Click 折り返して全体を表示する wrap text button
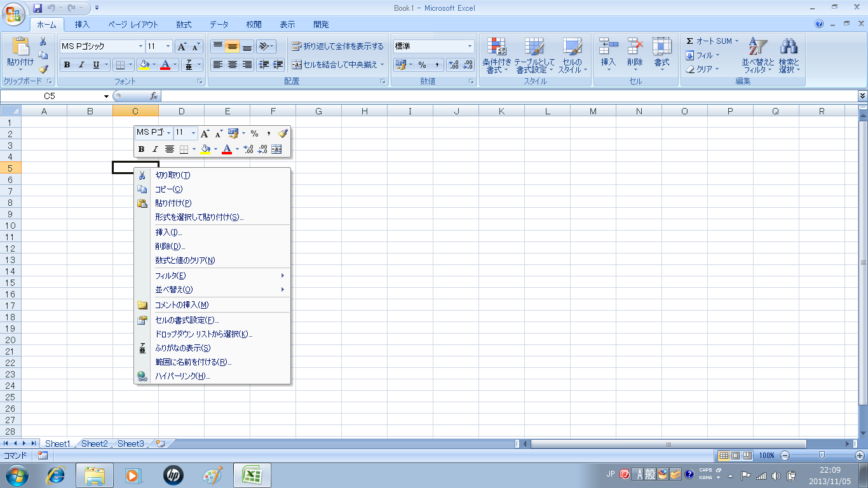868x488 pixels. click(337, 46)
